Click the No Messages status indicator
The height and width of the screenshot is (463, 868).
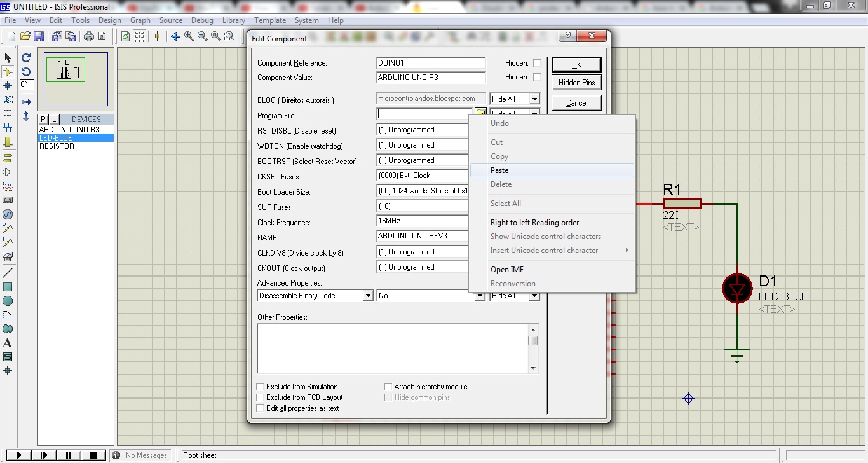pyautogui.click(x=140, y=455)
